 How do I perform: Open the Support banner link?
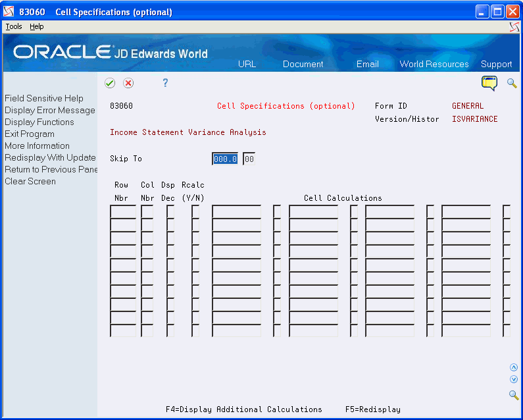[x=496, y=64]
